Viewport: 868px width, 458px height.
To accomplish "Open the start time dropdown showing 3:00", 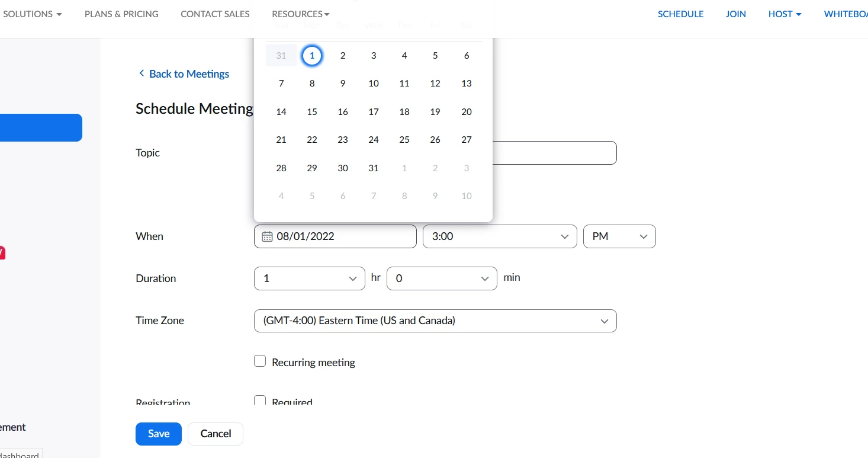I will pos(500,236).
